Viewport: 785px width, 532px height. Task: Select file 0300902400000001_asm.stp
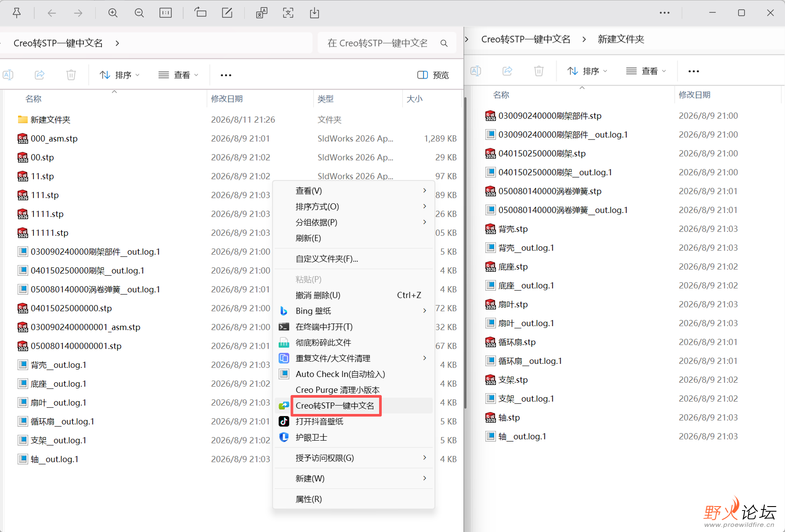[x=86, y=327]
